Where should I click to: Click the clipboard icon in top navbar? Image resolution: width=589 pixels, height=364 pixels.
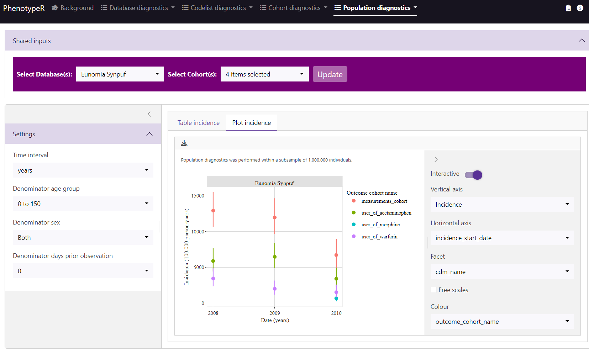[x=568, y=8]
